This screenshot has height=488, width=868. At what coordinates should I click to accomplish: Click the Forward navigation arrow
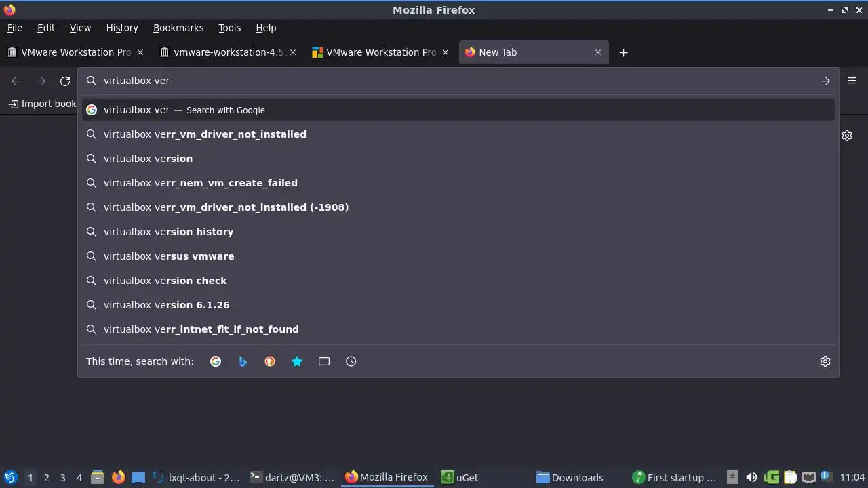pyautogui.click(x=41, y=81)
